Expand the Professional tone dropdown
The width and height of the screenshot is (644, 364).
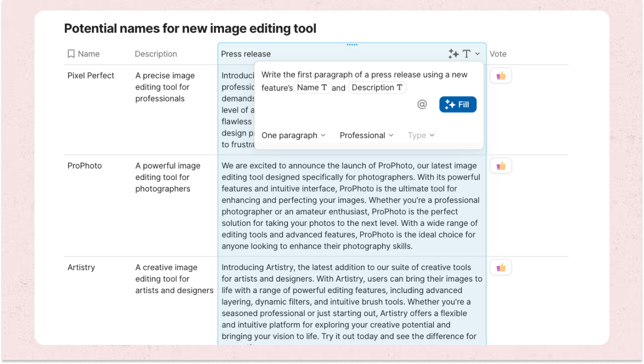tap(366, 135)
